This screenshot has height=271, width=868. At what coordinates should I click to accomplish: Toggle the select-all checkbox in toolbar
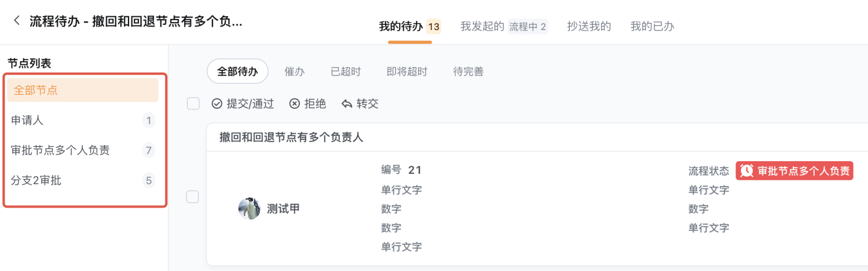coord(193,104)
